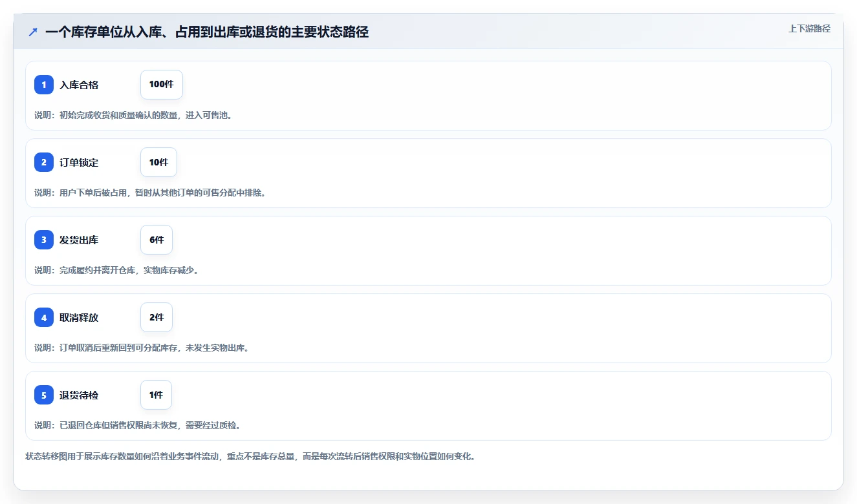Image resolution: width=857 pixels, height=504 pixels.
Task: Click step number badge 3 for 发货出库
Action: [x=44, y=240]
